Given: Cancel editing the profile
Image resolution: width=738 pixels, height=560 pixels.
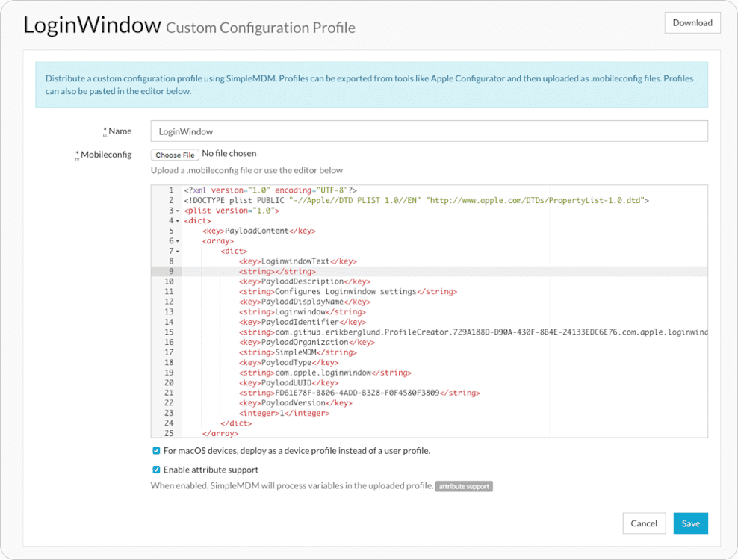Looking at the screenshot, I should coord(644,523).
